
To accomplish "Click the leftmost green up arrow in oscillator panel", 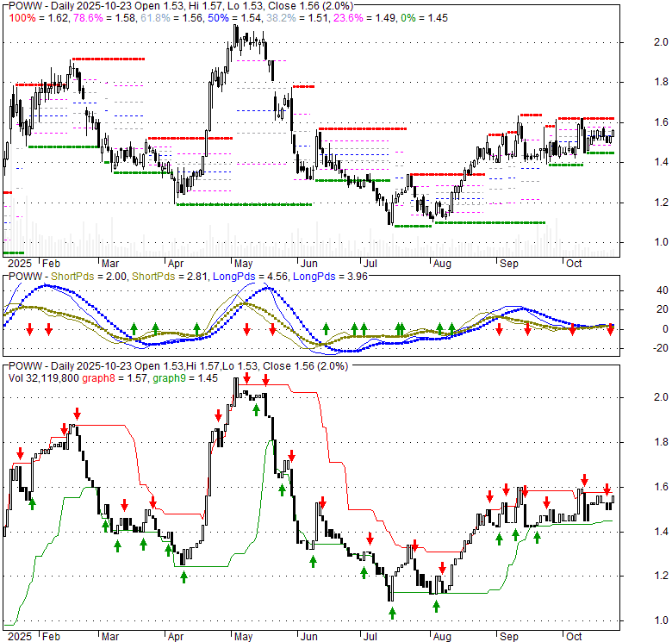I will pos(134,328).
